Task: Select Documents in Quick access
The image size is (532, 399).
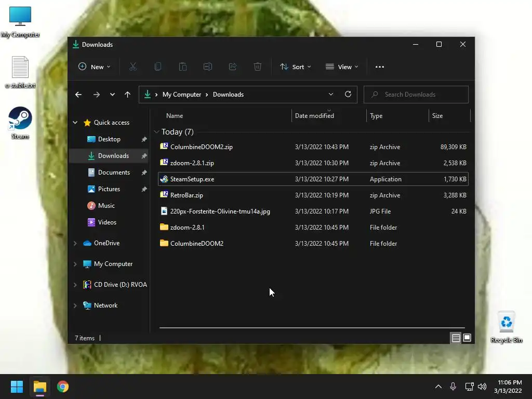Action: tap(109, 172)
